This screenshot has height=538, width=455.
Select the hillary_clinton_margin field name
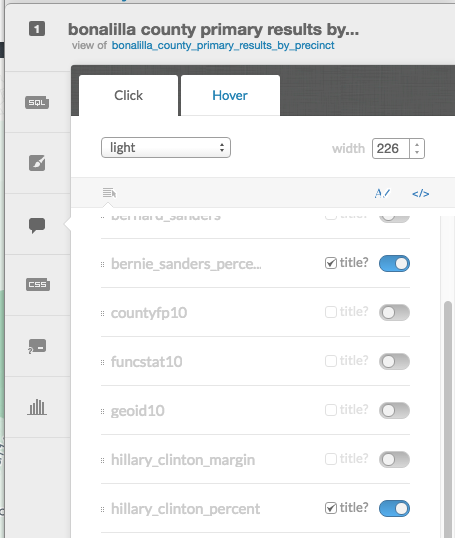[x=183, y=460]
